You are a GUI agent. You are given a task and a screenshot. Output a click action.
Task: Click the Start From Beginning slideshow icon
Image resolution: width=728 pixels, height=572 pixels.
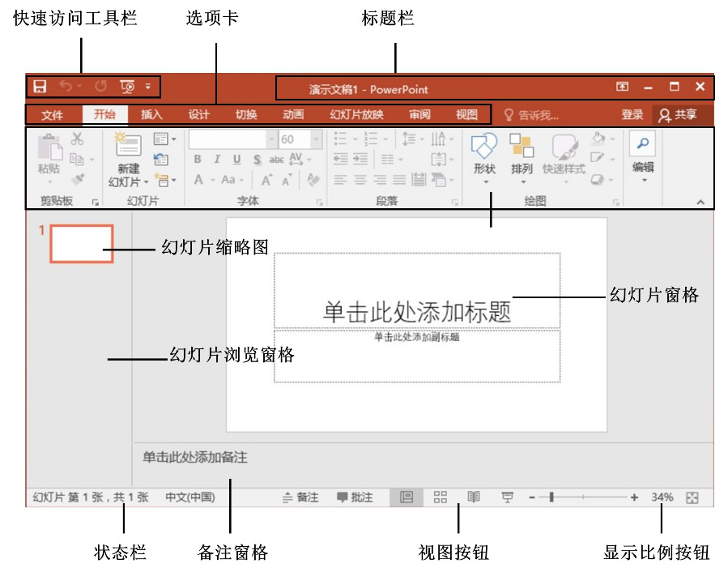coord(126,86)
